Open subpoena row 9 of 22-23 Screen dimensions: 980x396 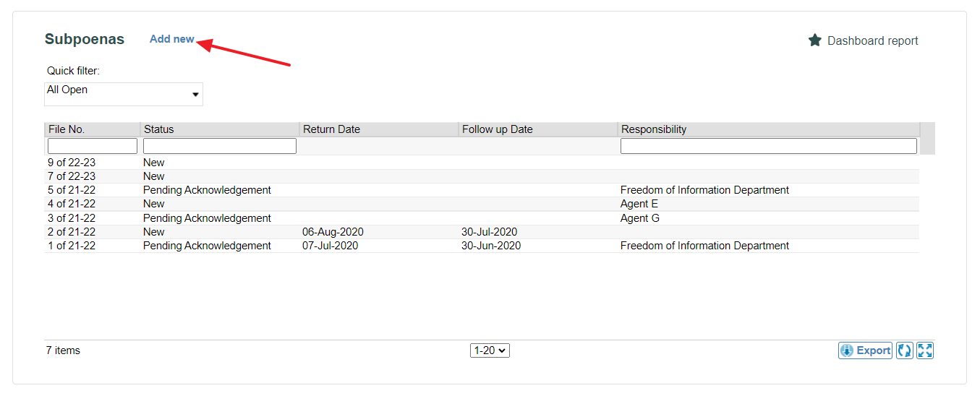click(x=482, y=163)
